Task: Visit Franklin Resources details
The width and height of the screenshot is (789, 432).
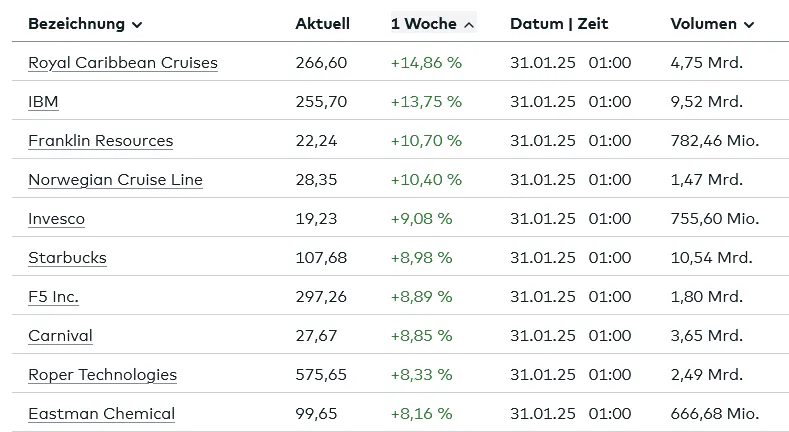Action: pos(101,141)
